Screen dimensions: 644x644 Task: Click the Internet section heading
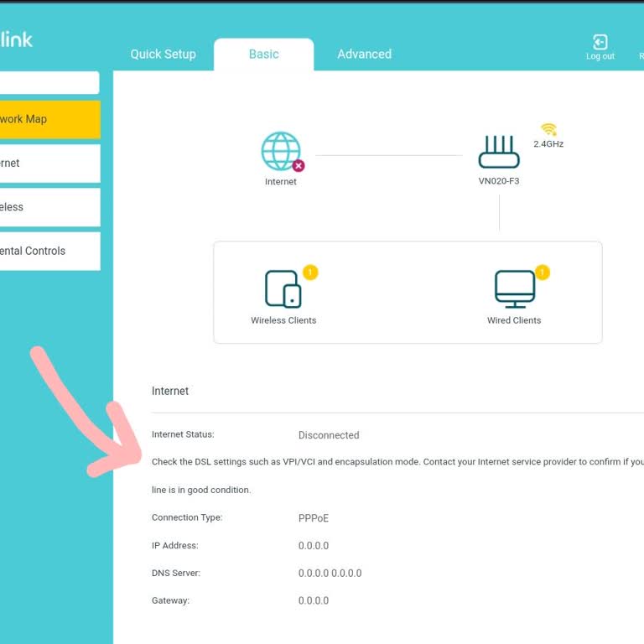coord(170,391)
